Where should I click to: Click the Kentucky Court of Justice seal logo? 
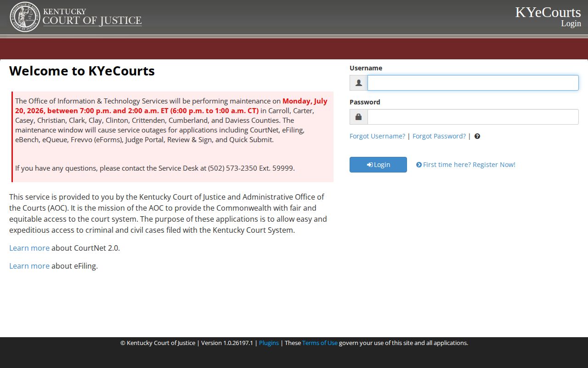(25, 17)
